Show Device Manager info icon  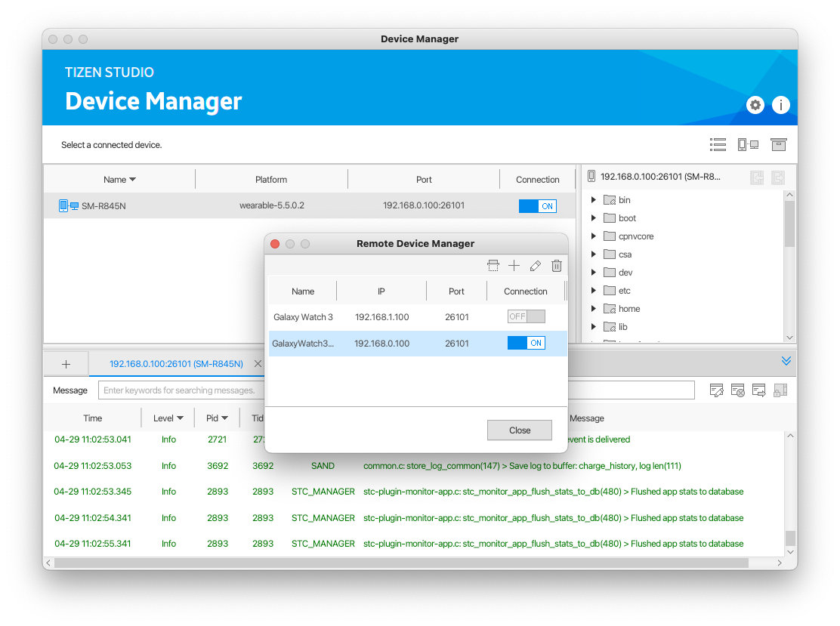tap(780, 105)
